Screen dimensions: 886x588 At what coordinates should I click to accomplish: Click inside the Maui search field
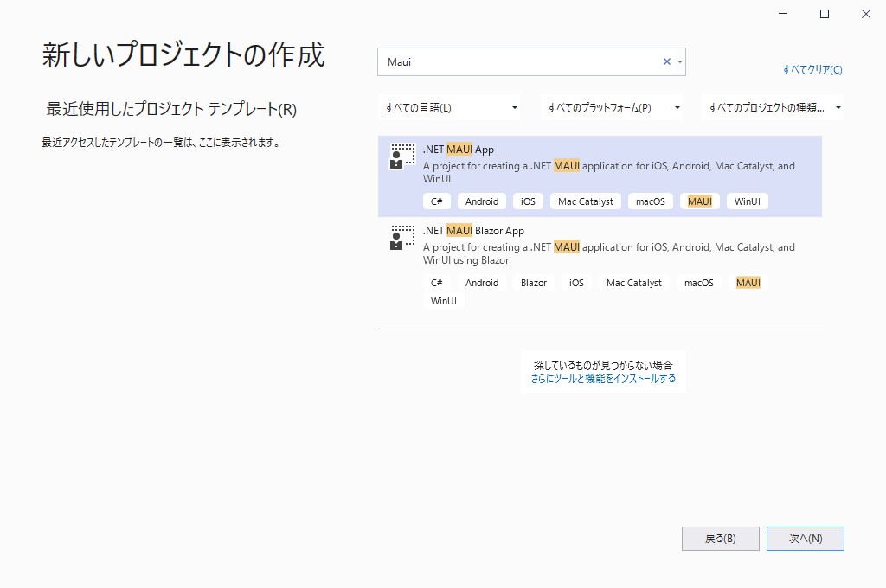(x=519, y=61)
